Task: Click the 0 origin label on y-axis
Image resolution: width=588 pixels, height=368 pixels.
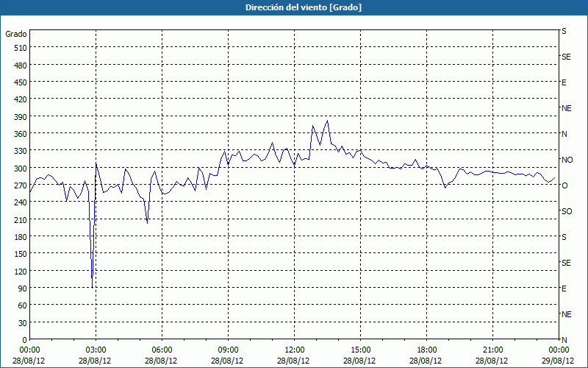Action: [x=25, y=340]
